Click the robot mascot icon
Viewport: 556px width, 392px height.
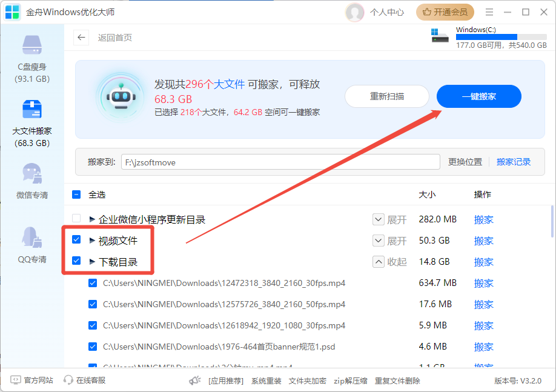pos(121,97)
